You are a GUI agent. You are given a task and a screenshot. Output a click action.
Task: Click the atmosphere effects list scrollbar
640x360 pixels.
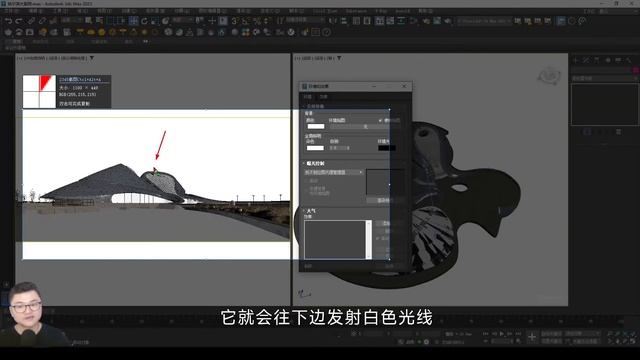pos(369,240)
